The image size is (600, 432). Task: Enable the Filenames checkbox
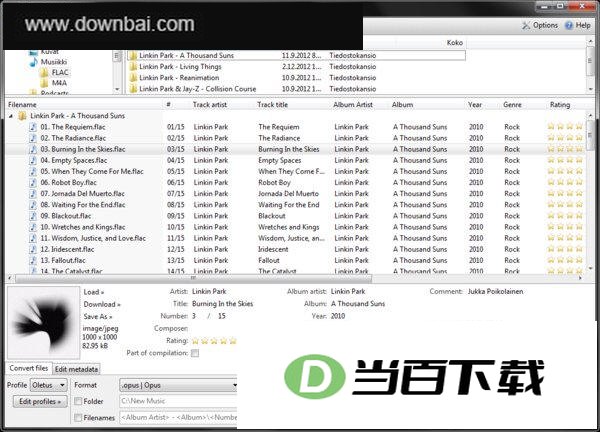[78, 417]
